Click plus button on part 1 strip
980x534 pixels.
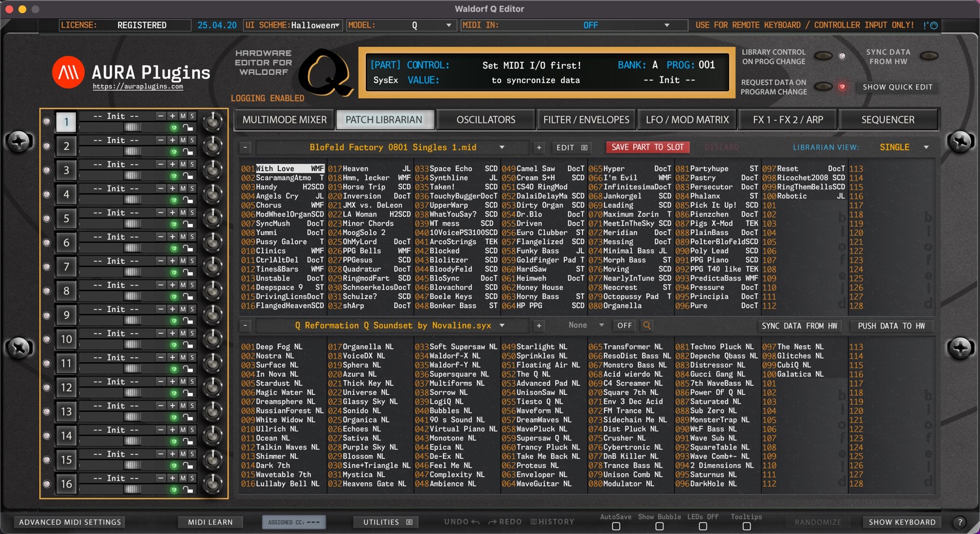tap(172, 116)
